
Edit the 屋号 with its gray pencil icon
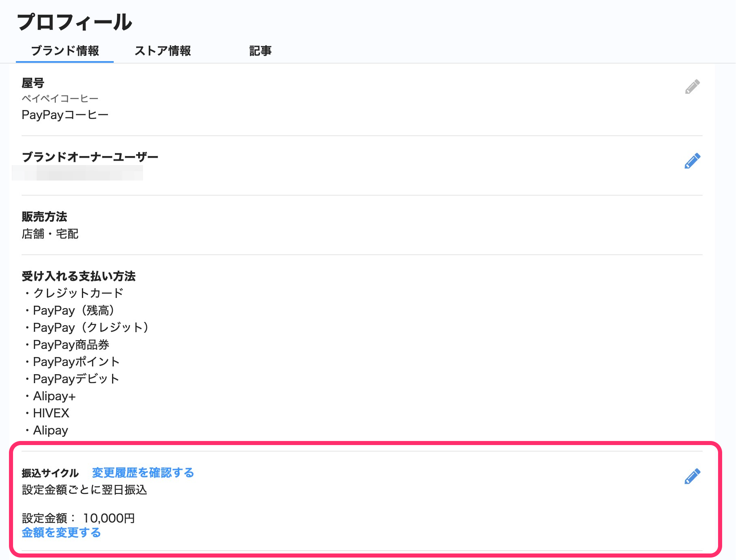(692, 86)
